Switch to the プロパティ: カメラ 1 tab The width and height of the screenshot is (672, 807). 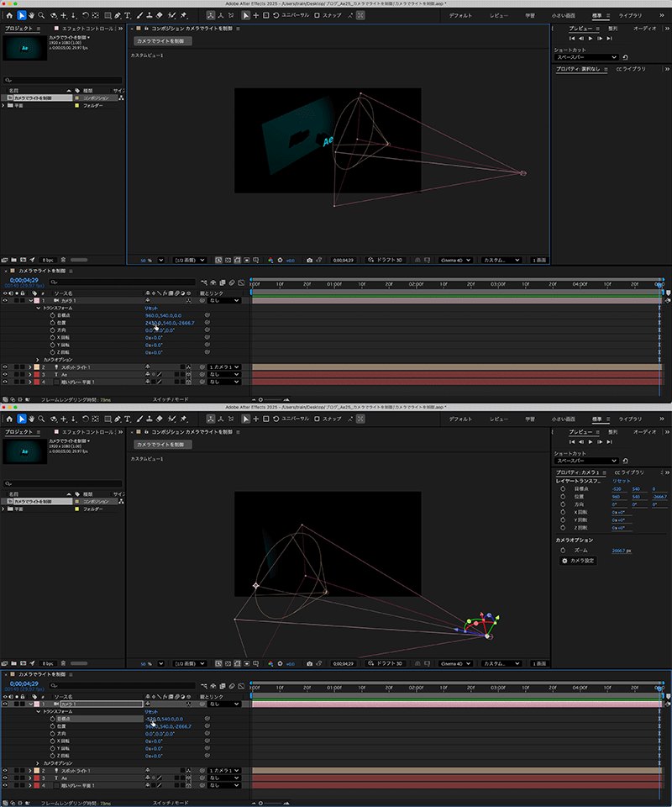click(580, 472)
